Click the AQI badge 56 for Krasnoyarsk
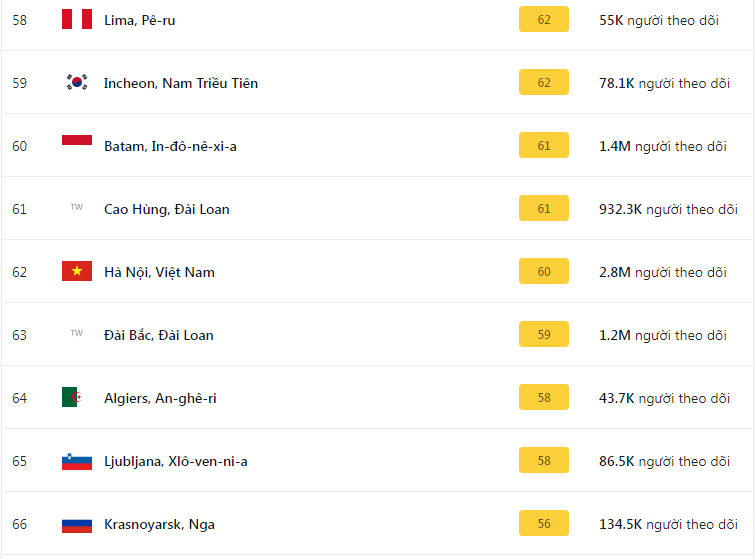 (x=544, y=524)
